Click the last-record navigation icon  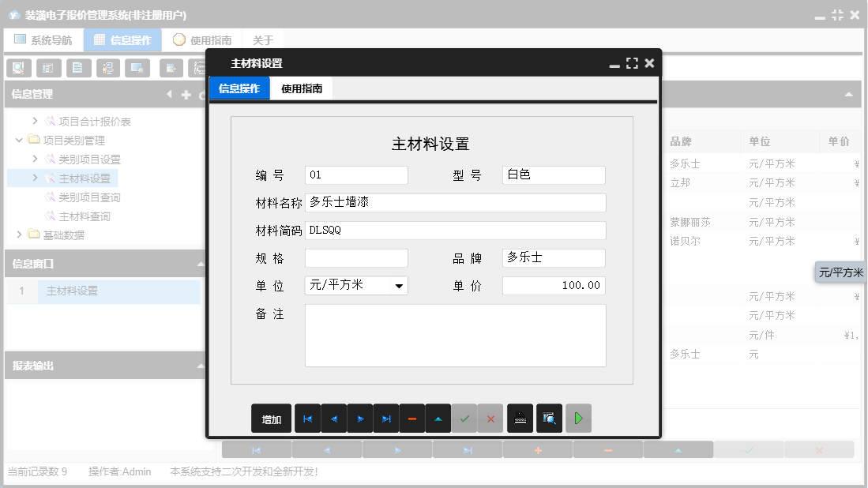tap(386, 419)
